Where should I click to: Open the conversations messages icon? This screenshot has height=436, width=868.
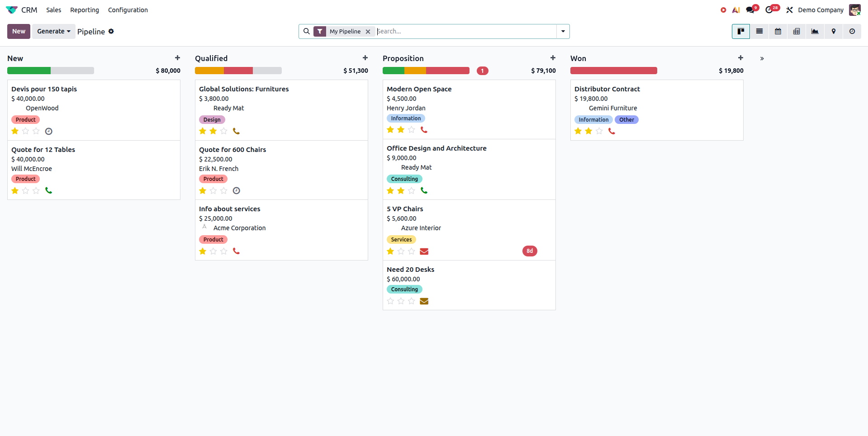751,9
